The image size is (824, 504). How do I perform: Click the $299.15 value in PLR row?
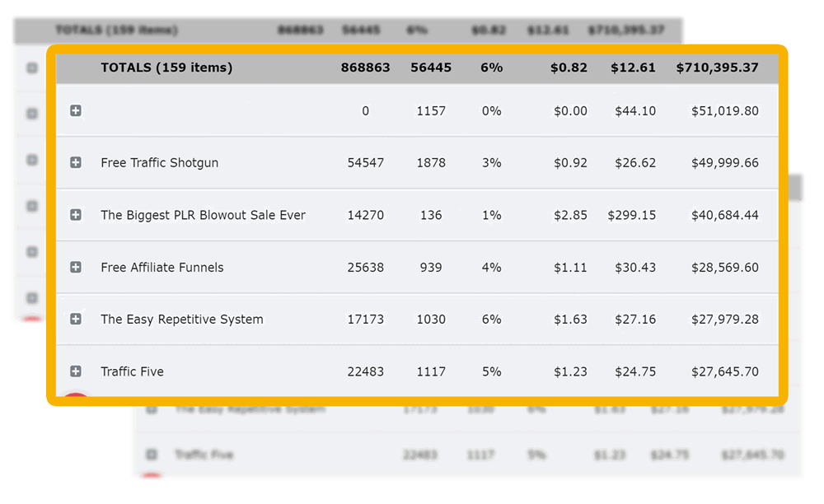(631, 215)
